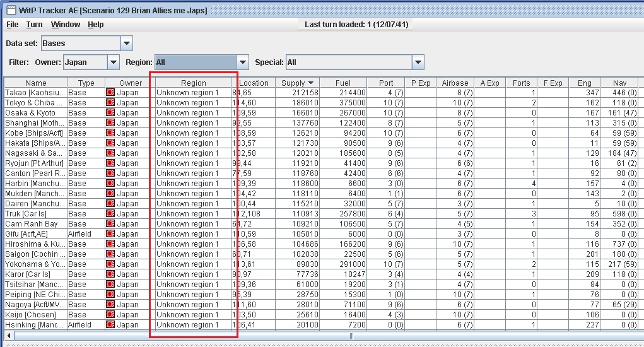Click the Fuel column header

[343, 83]
